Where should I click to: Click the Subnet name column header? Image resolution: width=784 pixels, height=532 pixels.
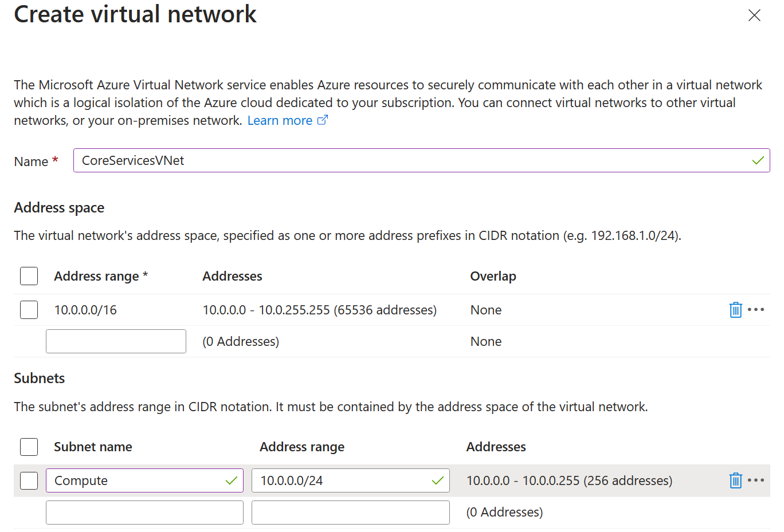(93, 447)
